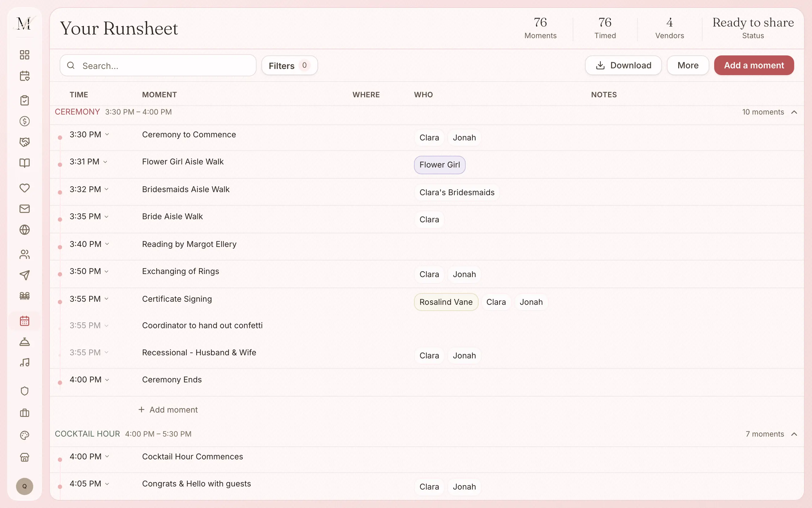Screen dimensions: 812x508
Task: Open the globe website icon in sidebar
Action: [25, 230]
